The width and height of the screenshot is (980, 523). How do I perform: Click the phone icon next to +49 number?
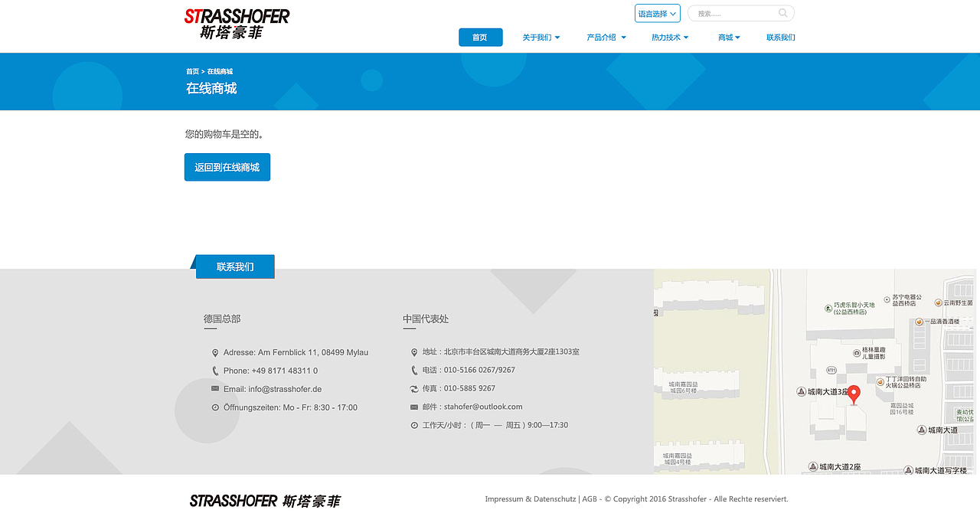[x=214, y=371]
